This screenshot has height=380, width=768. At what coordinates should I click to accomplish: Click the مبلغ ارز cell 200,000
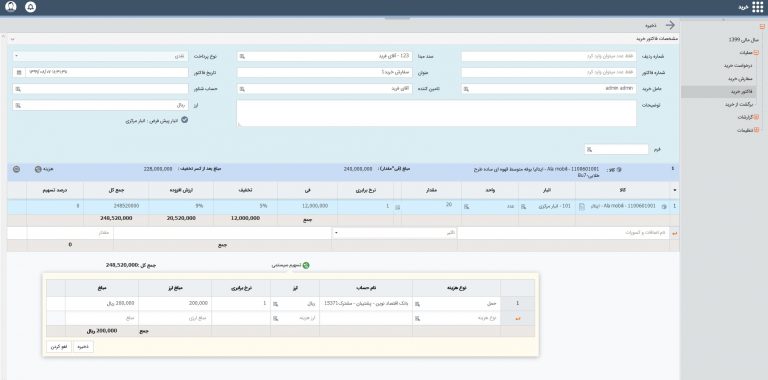[x=175, y=304]
